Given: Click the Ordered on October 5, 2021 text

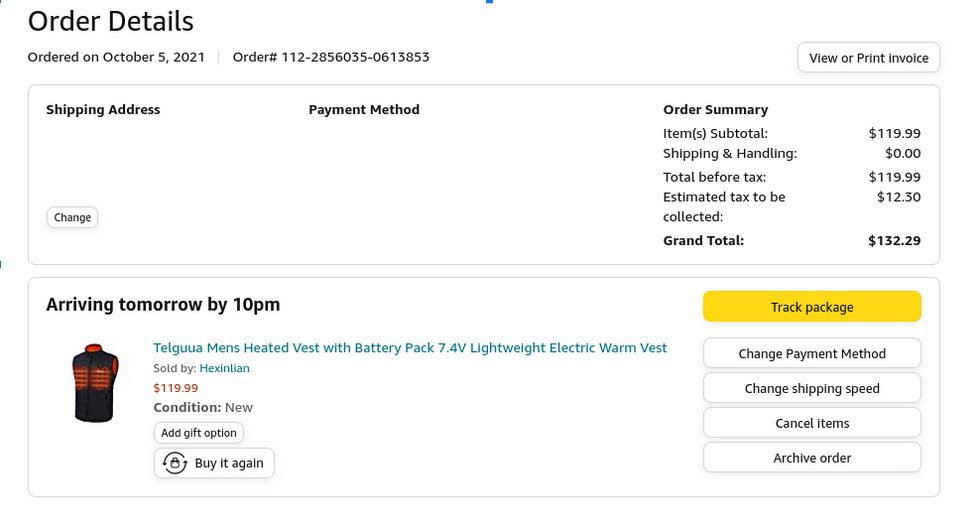Looking at the screenshot, I should pos(116,57).
